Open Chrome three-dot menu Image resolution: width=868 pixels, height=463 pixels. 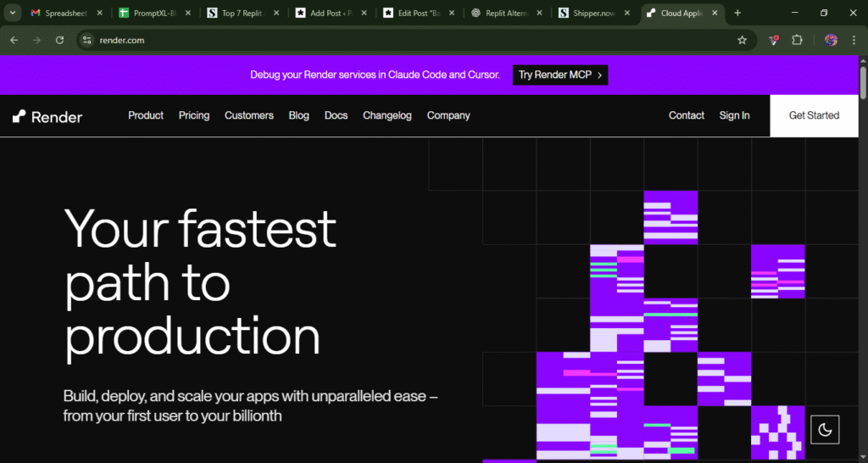pos(854,40)
